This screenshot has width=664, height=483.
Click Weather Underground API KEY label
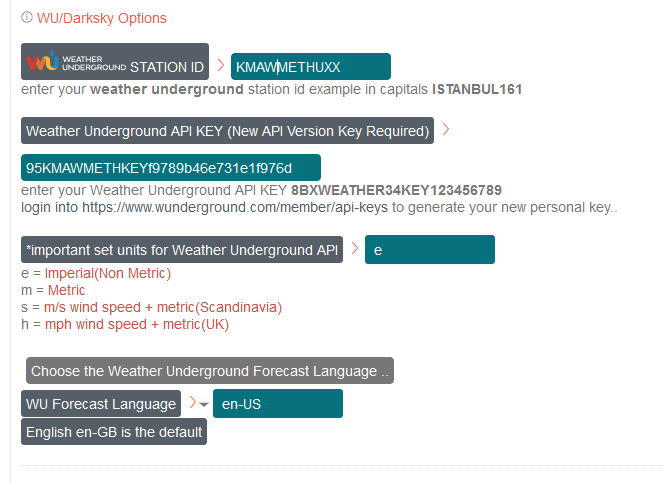coord(227,131)
